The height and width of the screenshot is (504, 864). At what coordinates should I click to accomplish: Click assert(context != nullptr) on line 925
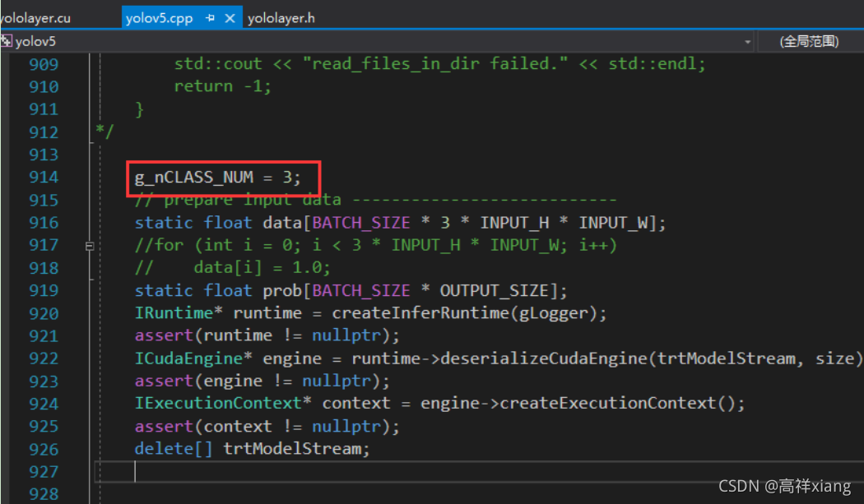pyautogui.click(x=267, y=427)
